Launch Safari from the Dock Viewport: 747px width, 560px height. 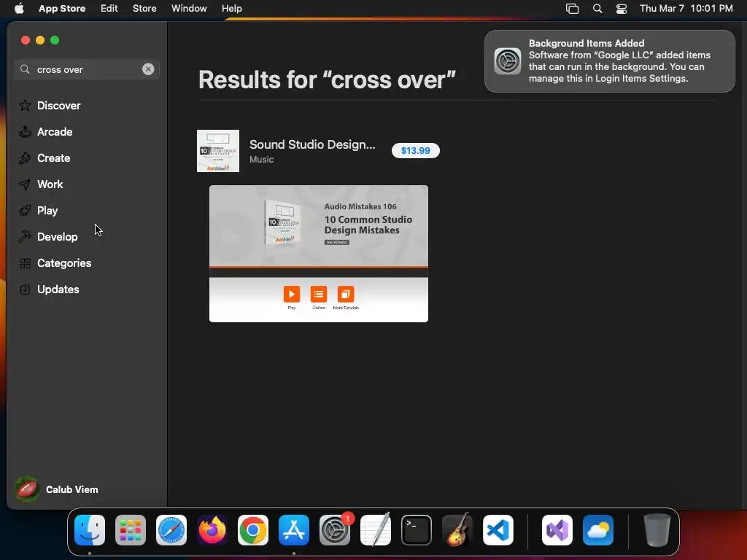pos(171,530)
